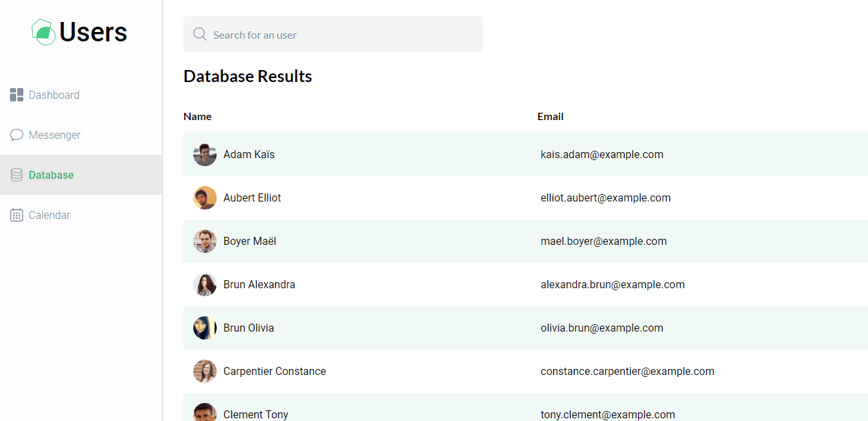Click the Dashboard grid icon

click(16, 94)
